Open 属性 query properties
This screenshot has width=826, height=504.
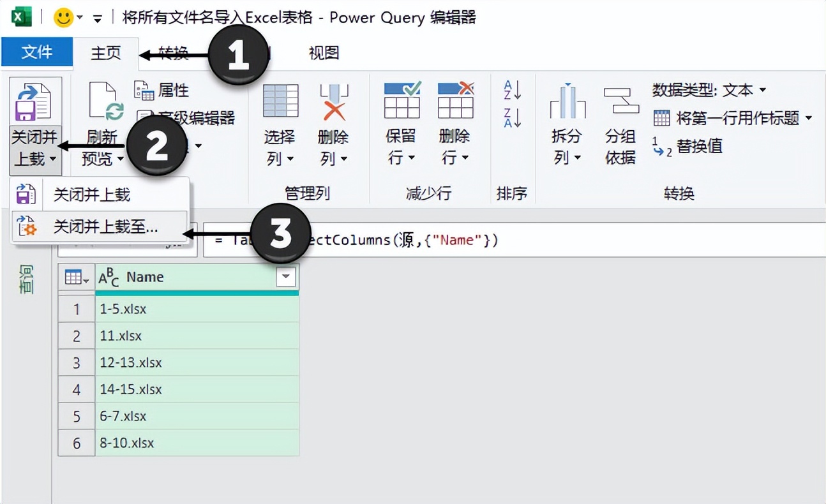161,90
